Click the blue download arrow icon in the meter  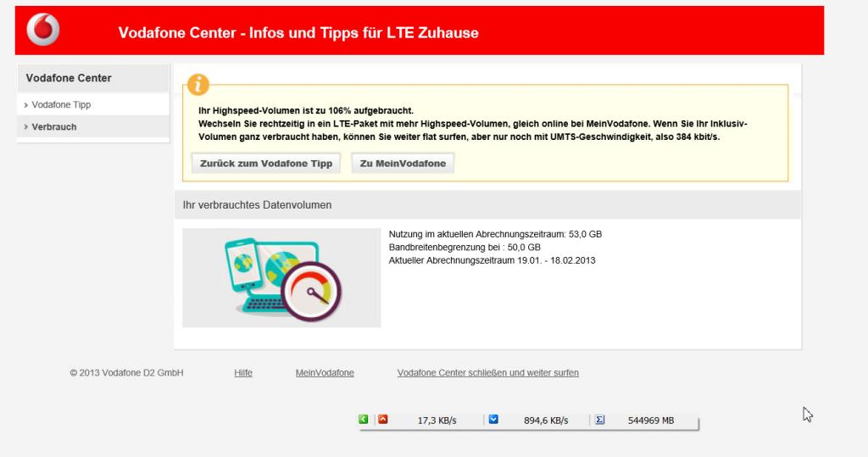pyautogui.click(x=493, y=420)
